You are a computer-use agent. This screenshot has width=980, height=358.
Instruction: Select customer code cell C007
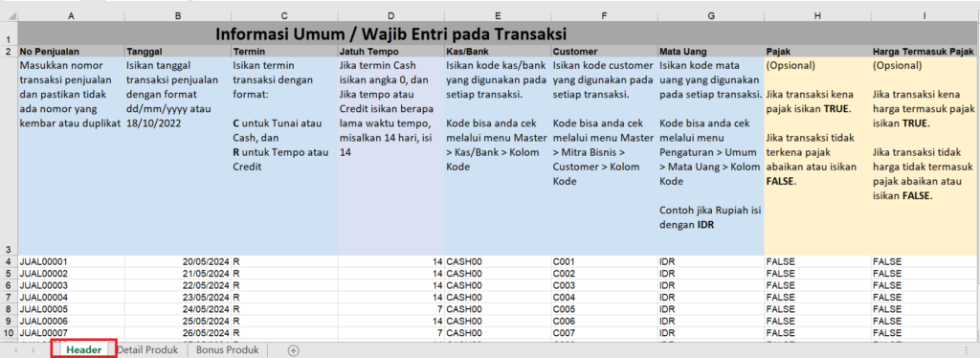[x=605, y=333]
